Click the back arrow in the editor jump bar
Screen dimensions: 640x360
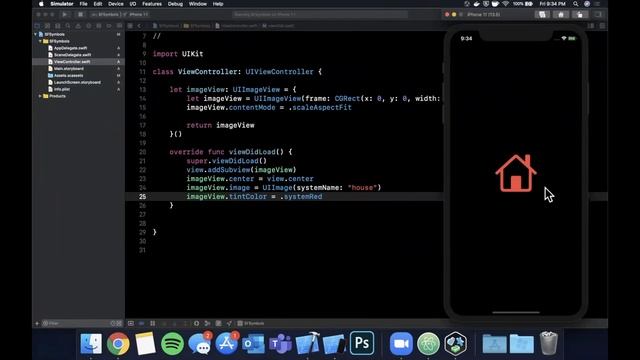[x=139, y=26]
